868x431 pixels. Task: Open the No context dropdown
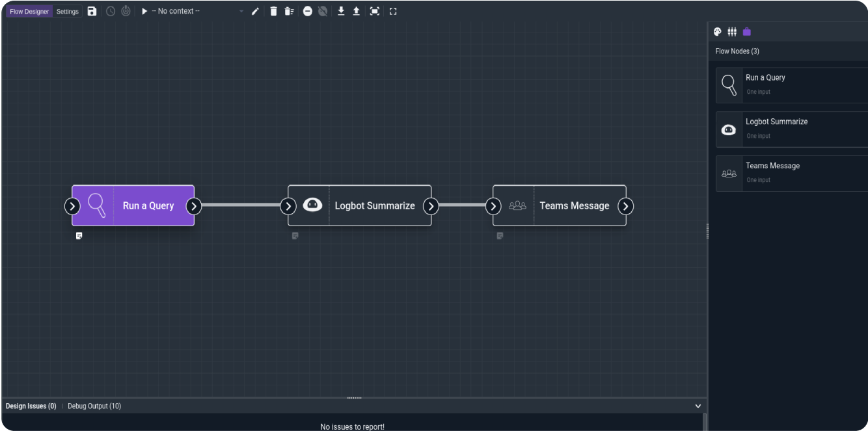point(197,11)
